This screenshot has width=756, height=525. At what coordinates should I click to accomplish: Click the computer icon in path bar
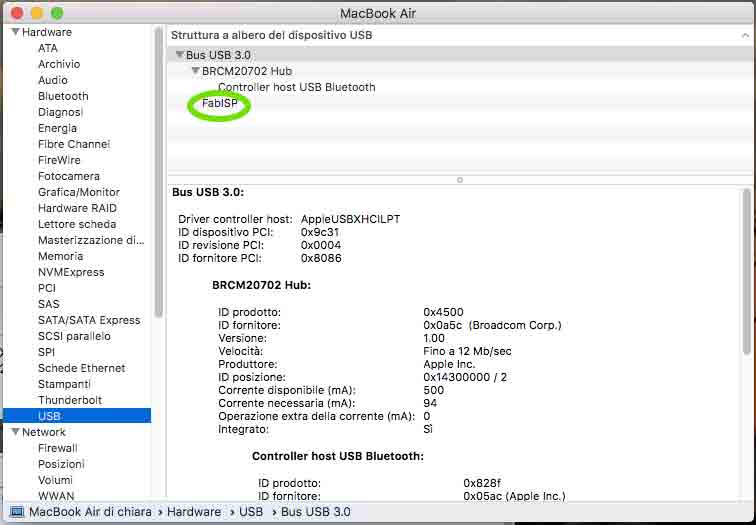[17, 512]
